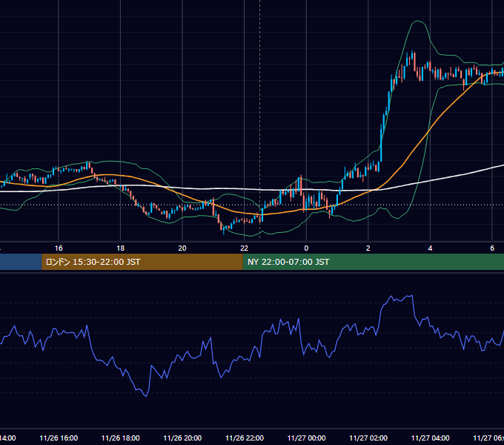
Task: Click the 16 hour label on upper axis
Action: pos(59,248)
